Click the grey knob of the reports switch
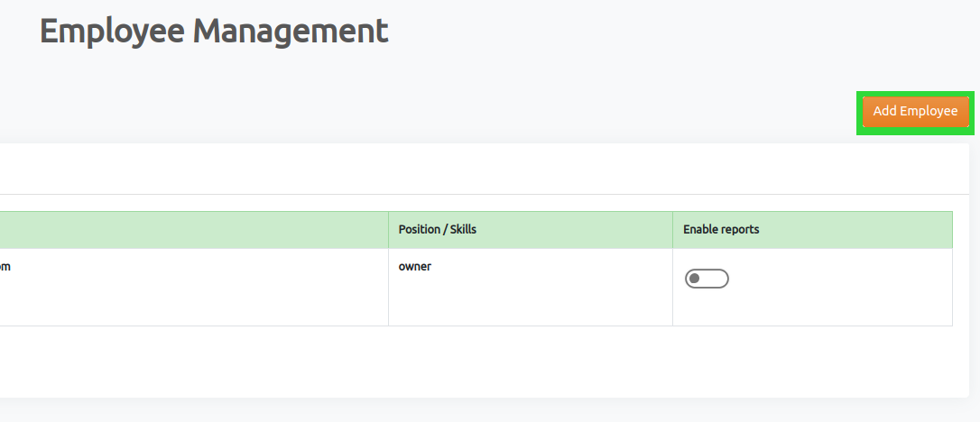This screenshot has width=980, height=422. tap(694, 279)
